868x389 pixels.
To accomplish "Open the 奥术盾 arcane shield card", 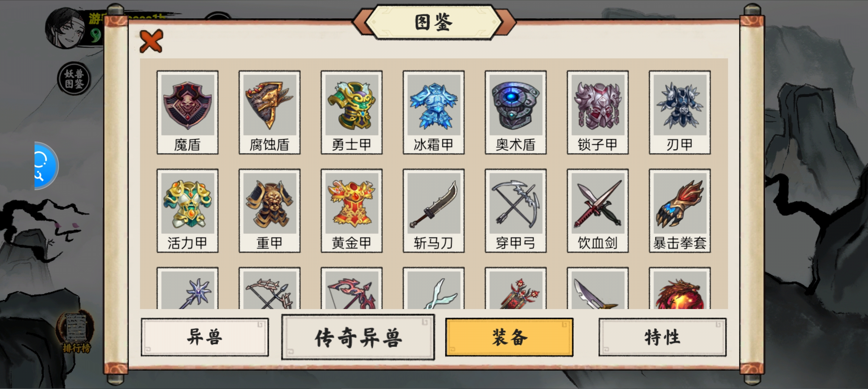I will click(x=516, y=112).
